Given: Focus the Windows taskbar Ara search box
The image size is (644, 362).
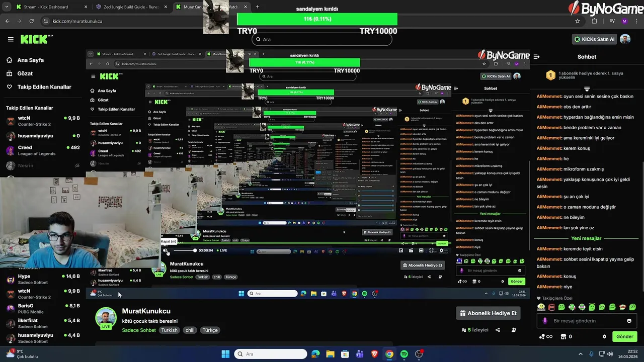Looking at the screenshot, I should tap(271, 354).
